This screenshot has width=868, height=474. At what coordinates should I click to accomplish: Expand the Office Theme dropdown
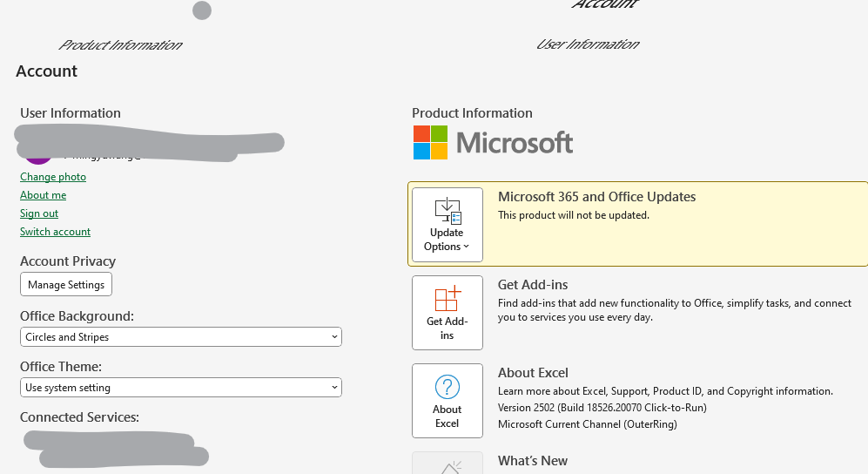pos(181,388)
